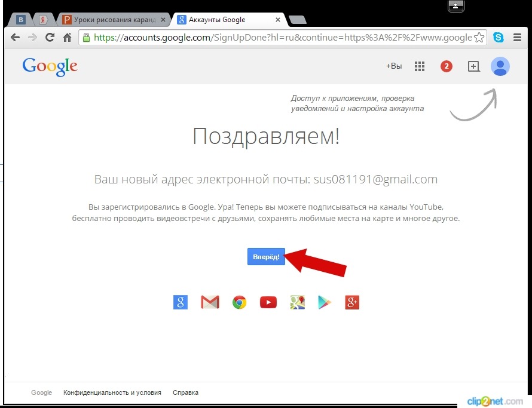Click the Поздравляем! heading text
The width and height of the screenshot is (532, 408).
266,136
